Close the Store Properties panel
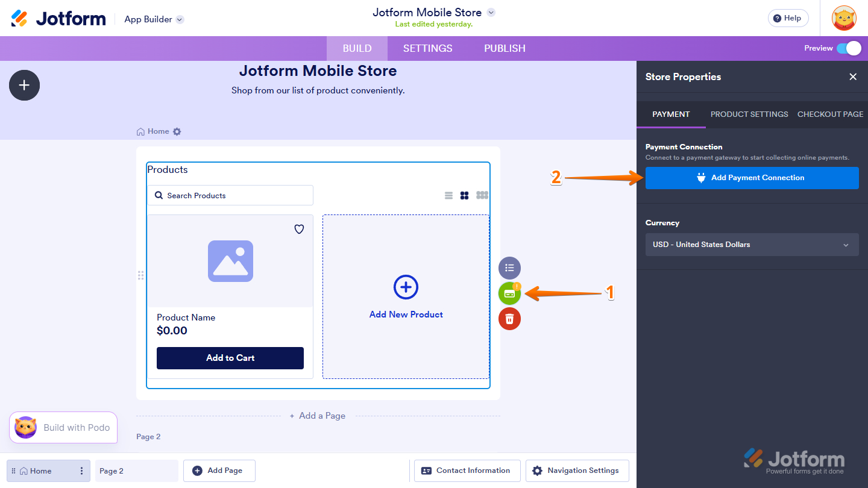The height and width of the screenshot is (488, 868). 853,77
